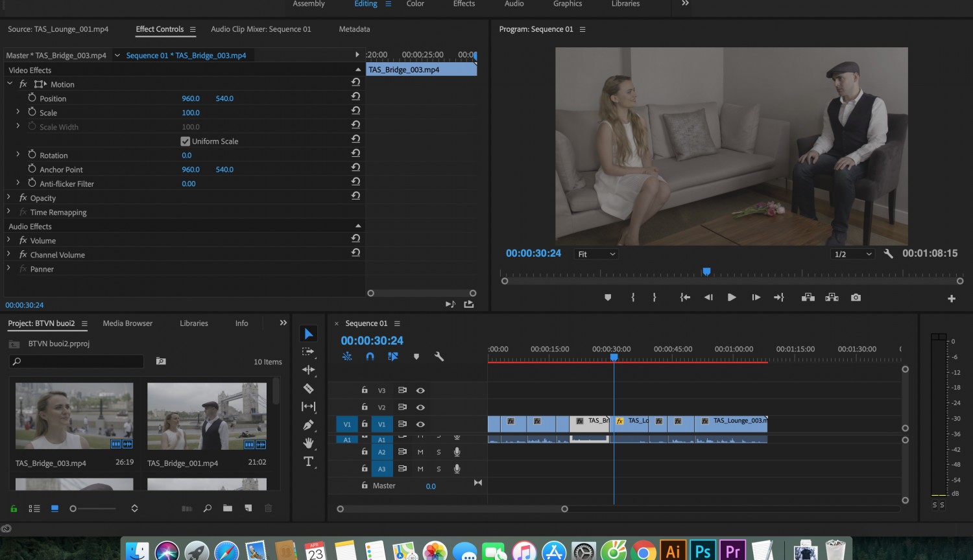Image resolution: width=973 pixels, height=560 pixels.
Task: Play the sequence in Program monitor
Action: (732, 297)
